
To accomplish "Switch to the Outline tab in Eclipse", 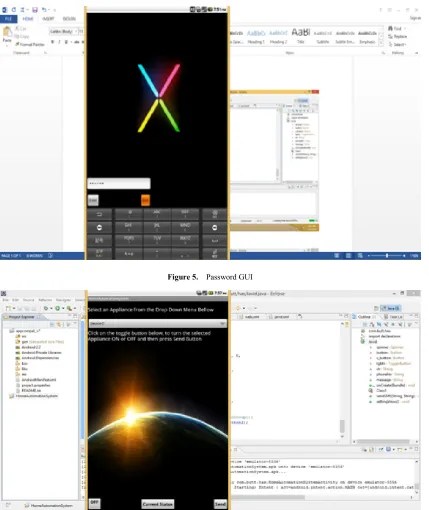I will tap(364, 317).
